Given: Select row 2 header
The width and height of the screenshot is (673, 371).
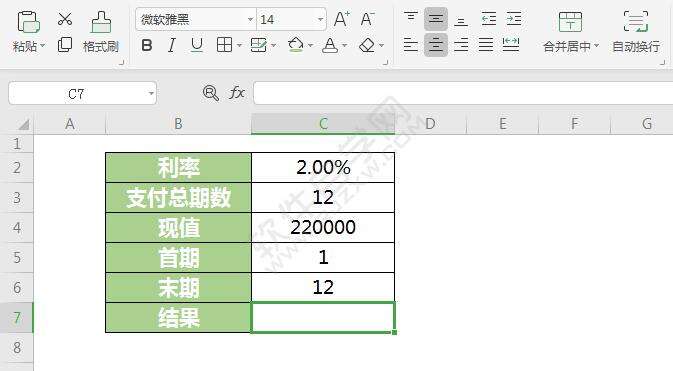Looking at the screenshot, I should tap(16, 167).
